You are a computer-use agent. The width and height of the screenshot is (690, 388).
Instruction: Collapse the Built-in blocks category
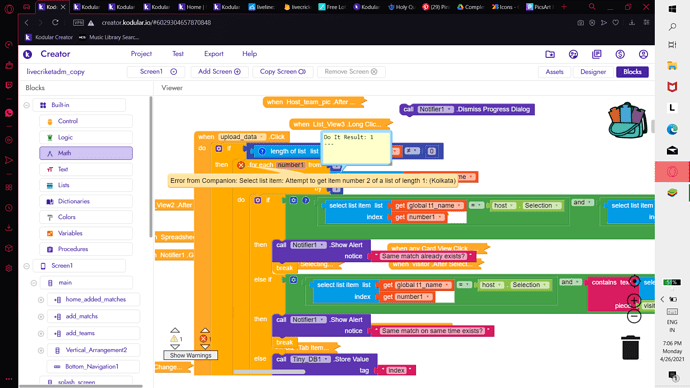click(x=26, y=105)
